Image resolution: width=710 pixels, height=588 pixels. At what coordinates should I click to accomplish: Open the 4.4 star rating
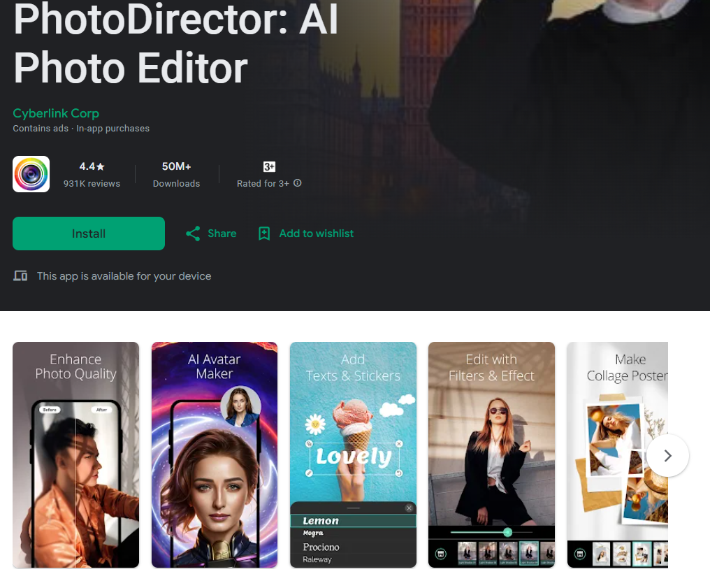tap(92, 166)
